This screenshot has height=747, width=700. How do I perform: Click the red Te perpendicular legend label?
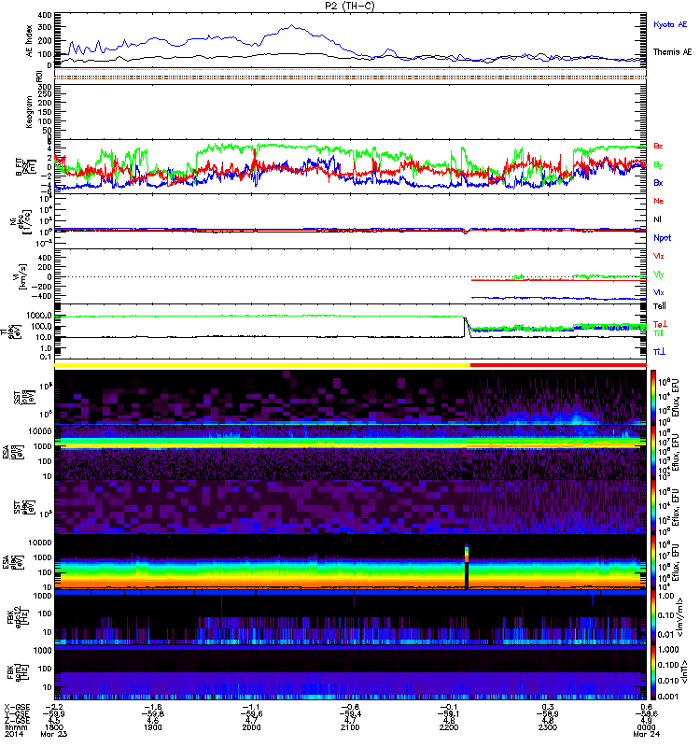(x=660, y=324)
